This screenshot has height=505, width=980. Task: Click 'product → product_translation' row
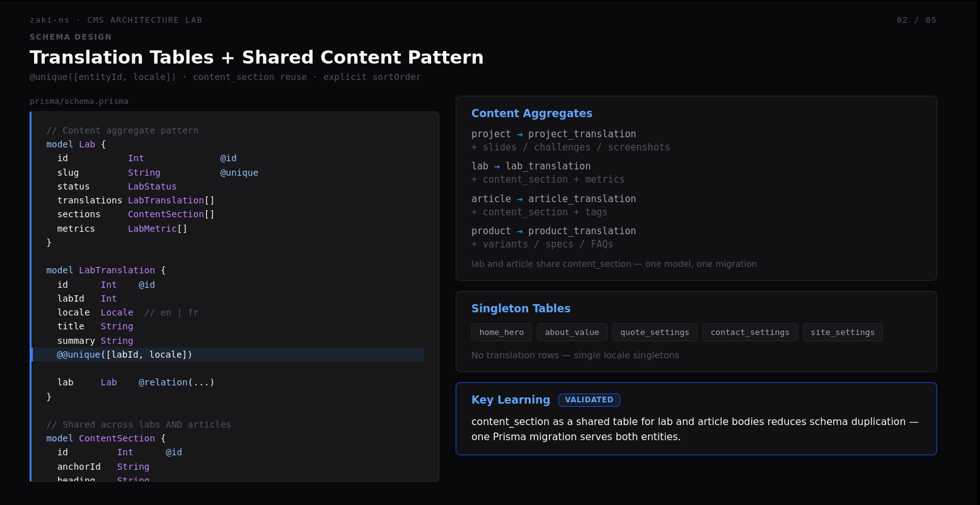click(554, 231)
